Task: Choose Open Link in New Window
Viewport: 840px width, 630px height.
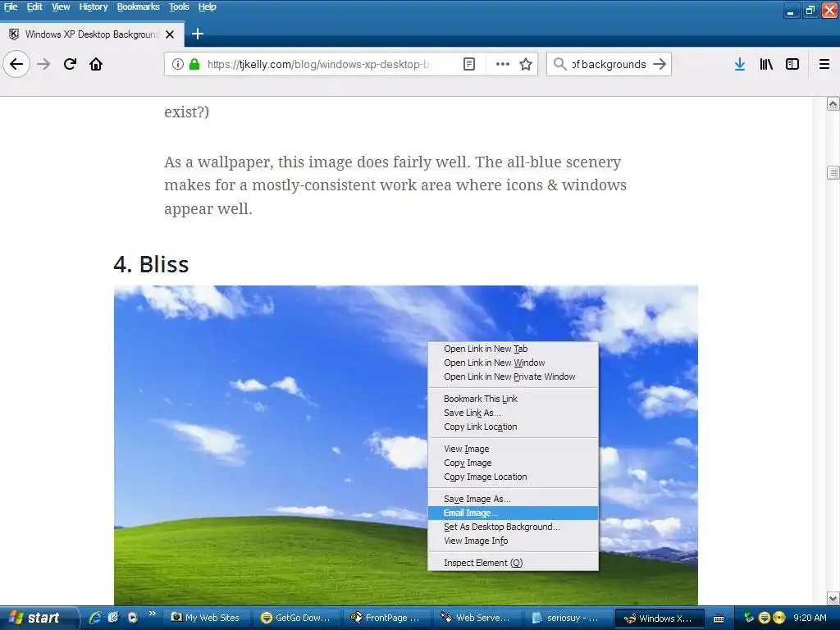Action: tap(514, 363)
